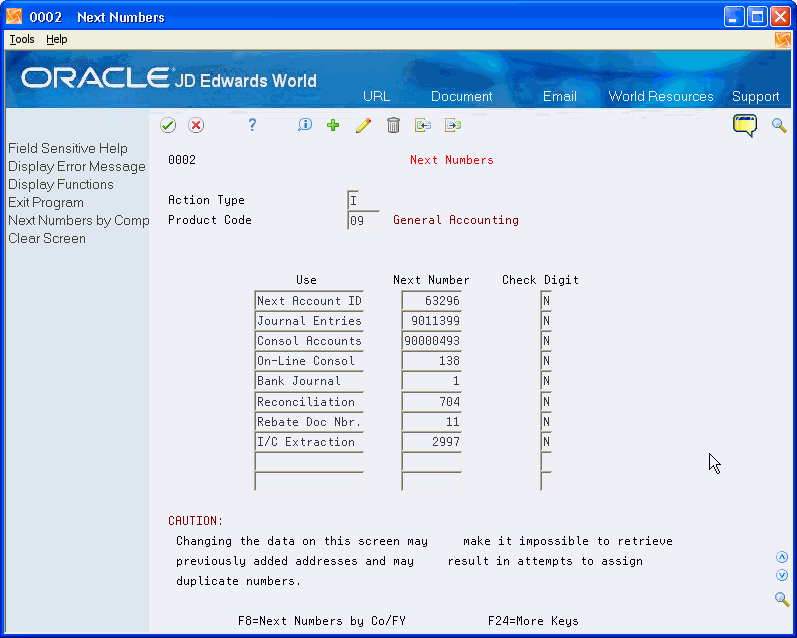Click the Product Code field containing 09
797x638 pixels.
pos(363,220)
